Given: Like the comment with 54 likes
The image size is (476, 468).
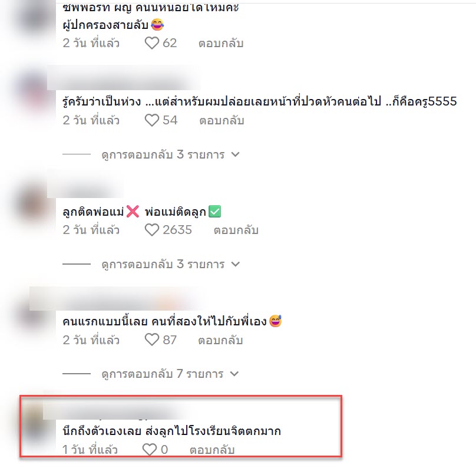Looking at the screenshot, I should pos(152,120).
